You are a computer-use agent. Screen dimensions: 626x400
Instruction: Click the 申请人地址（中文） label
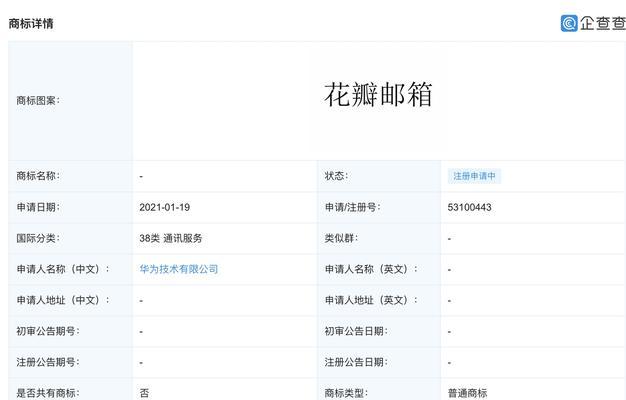(x=63, y=300)
